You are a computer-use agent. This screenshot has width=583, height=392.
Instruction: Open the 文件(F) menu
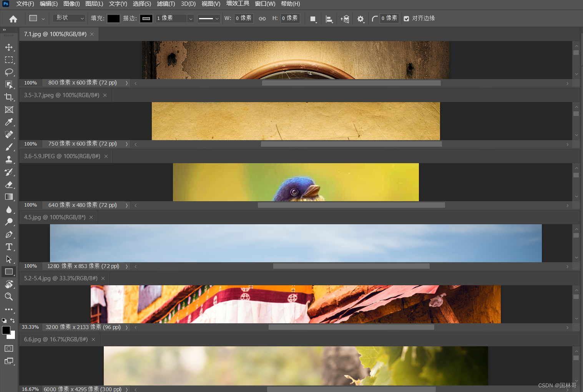pyautogui.click(x=25, y=4)
